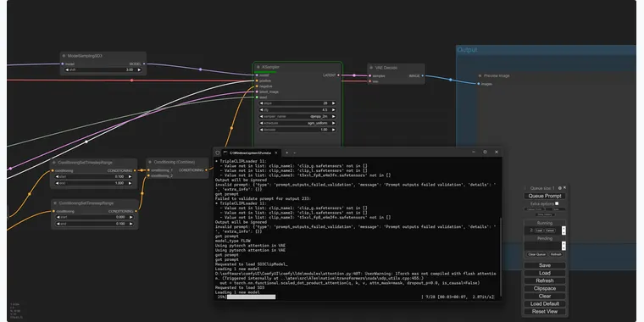Select next sampler_name with the right arrow
The width and height of the screenshot is (644, 322).
click(x=334, y=116)
